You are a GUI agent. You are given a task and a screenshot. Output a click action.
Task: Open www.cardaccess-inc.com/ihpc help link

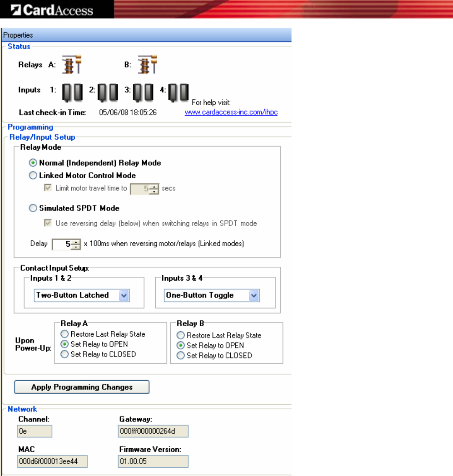click(232, 112)
